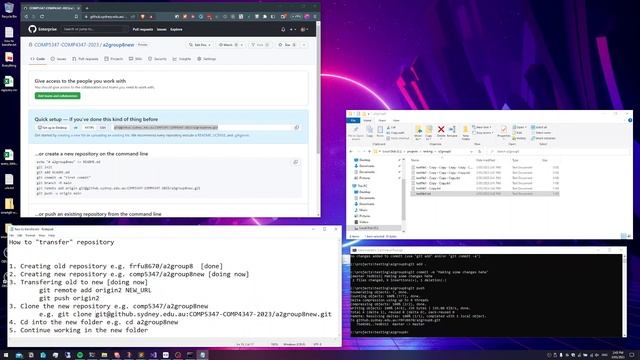This screenshot has width=640, height=360.
Task: Click the GitHub logo in the header
Action: coord(32,29)
